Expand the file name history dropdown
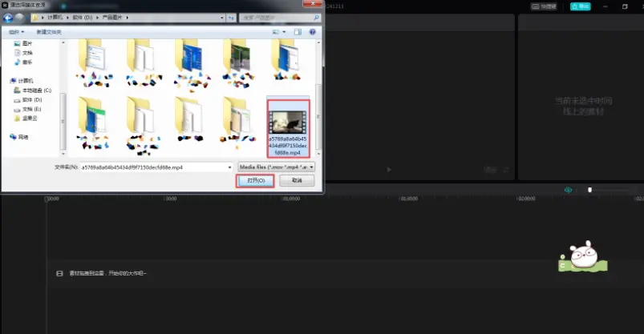This screenshot has width=644, height=334. [229, 167]
